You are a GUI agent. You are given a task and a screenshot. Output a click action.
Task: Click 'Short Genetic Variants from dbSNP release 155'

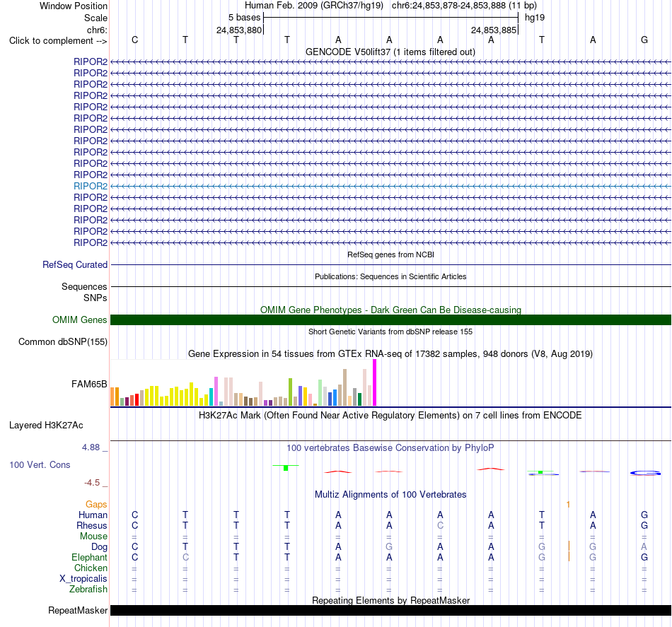[x=390, y=332]
